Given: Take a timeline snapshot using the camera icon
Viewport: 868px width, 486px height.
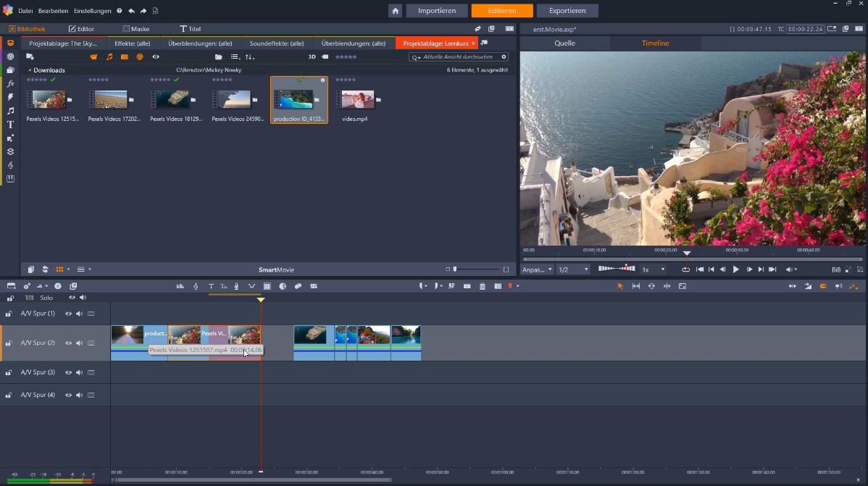Looking at the screenshot, I should click(x=497, y=285).
